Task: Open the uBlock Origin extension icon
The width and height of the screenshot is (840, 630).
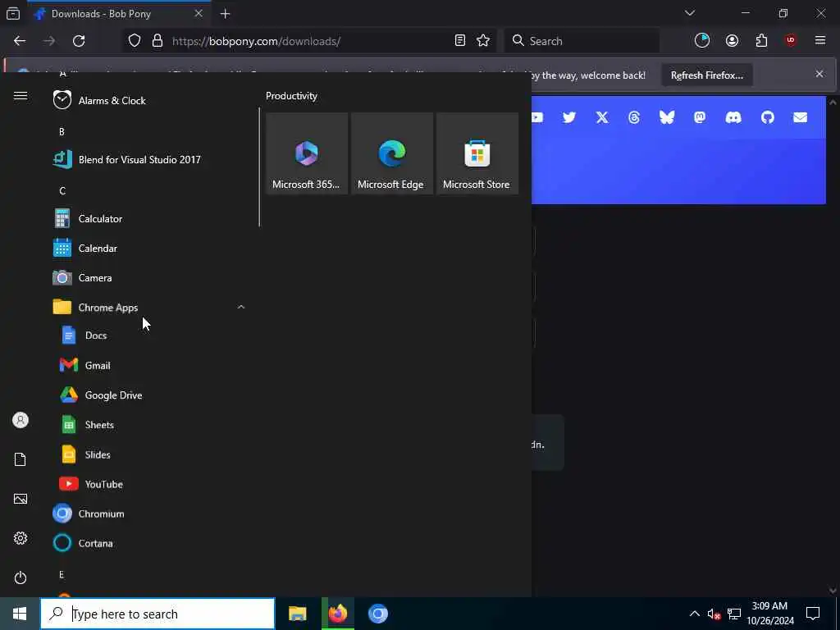Action: coord(791,41)
